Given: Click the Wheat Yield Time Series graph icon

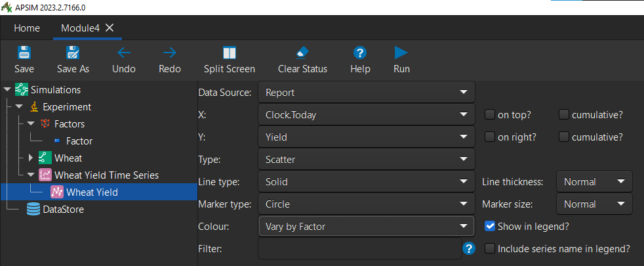Looking at the screenshot, I should [x=45, y=175].
